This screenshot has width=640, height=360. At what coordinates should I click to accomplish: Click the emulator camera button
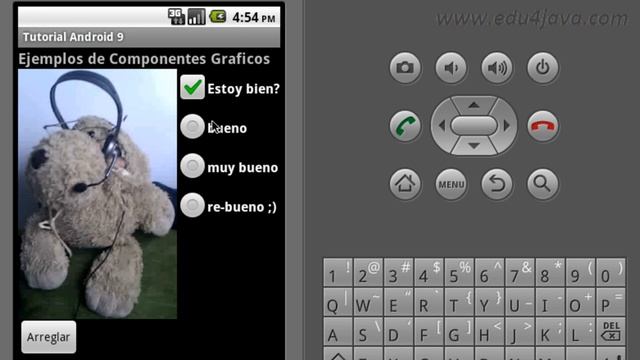pos(405,68)
